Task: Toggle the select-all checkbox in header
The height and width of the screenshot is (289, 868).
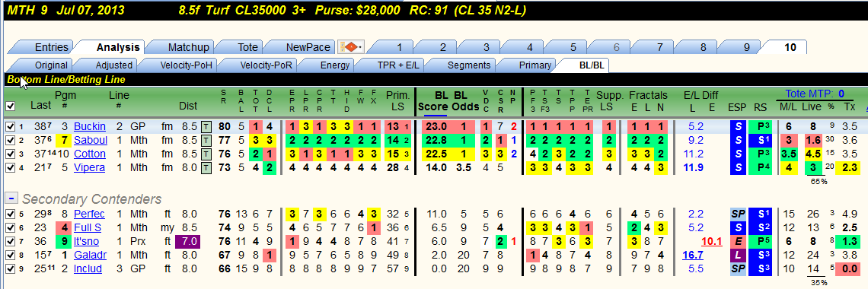Action: 11,106
